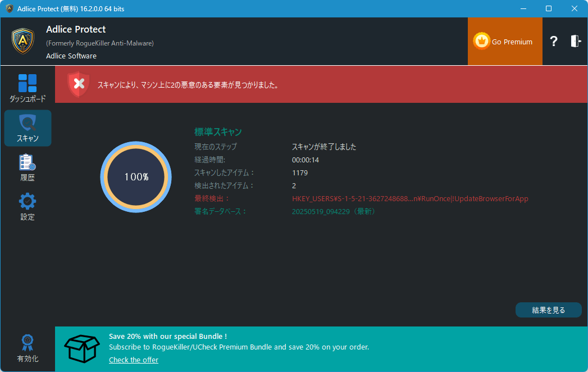Click the 100% scan progress ring
The width and height of the screenshot is (588, 372).
136,177
